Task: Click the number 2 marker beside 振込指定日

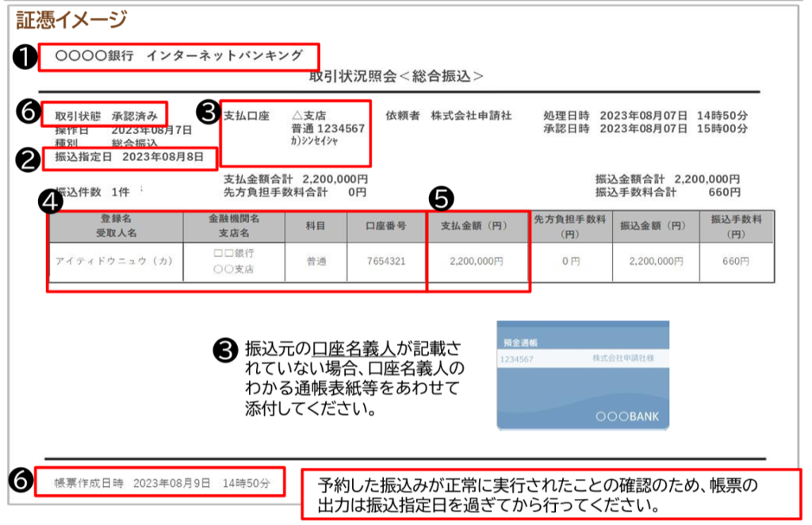Action: point(29,158)
